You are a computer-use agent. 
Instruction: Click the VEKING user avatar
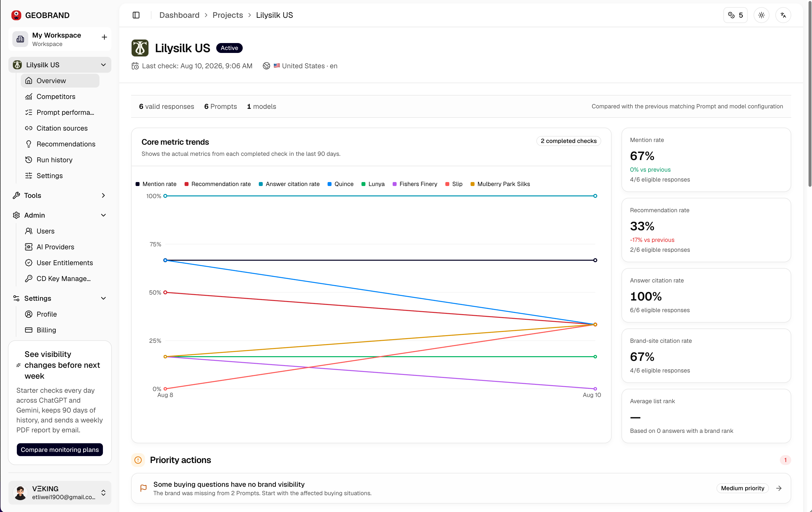pyautogui.click(x=20, y=492)
